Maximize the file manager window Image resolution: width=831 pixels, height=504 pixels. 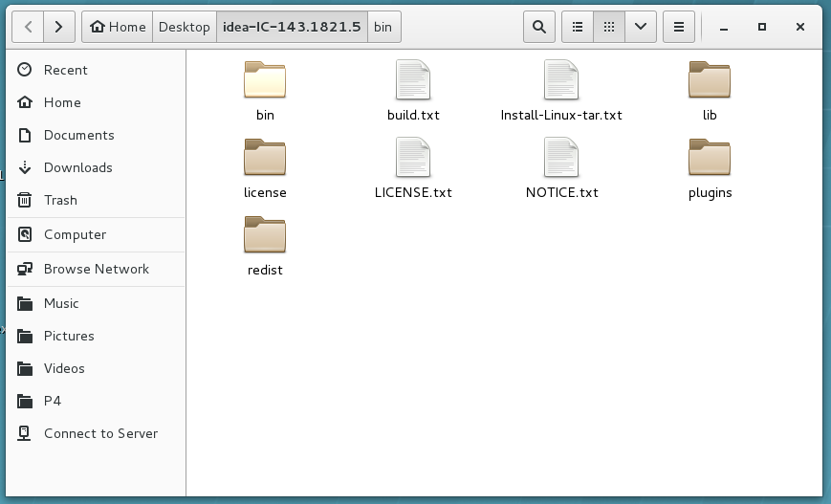(762, 27)
